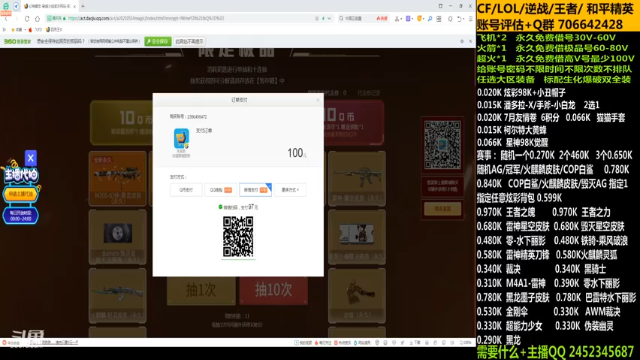The image size is (640, 360).
Task: Open a new browser tab
Action: pos(83,6)
